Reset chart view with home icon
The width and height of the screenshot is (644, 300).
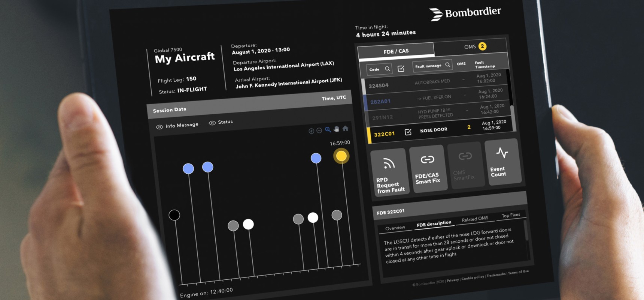[345, 129]
